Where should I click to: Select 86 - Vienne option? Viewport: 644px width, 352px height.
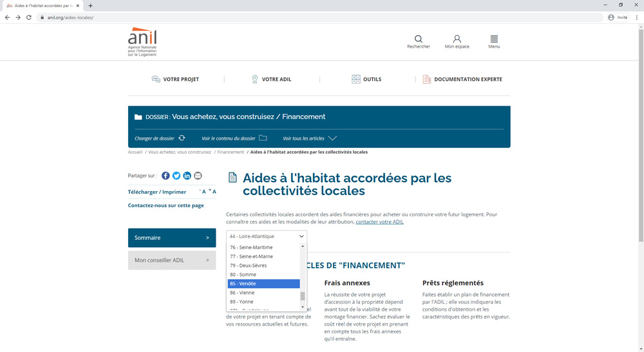coord(263,293)
